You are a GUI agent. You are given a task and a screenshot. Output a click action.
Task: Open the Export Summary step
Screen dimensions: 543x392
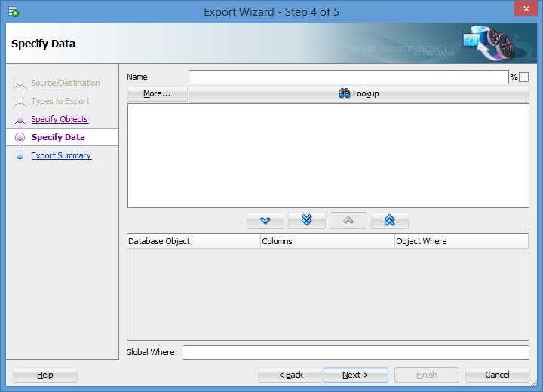tap(61, 155)
